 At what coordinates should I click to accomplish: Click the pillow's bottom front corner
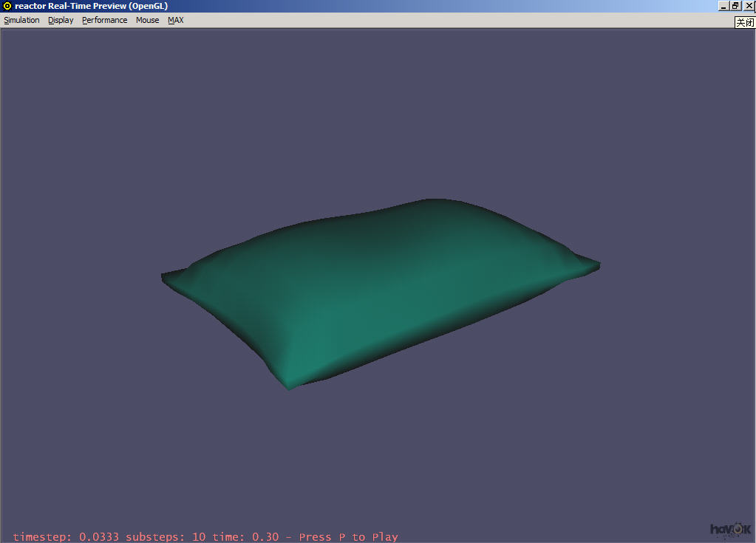(x=289, y=386)
